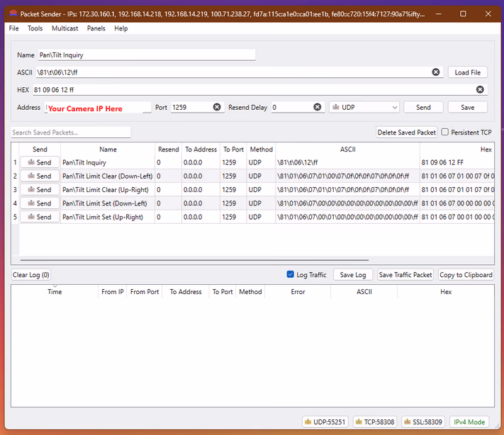Open the UDP protocol dropdown
The image size is (504, 435).
[x=364, y=107]
